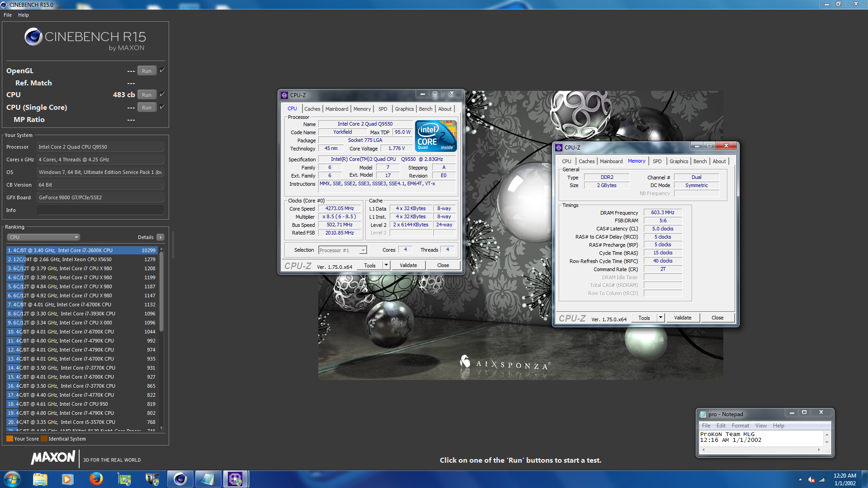The image size is (868, 488).
Task: Select ranking row Intel Core i7-2600K CPU
Action: point(82,250)
